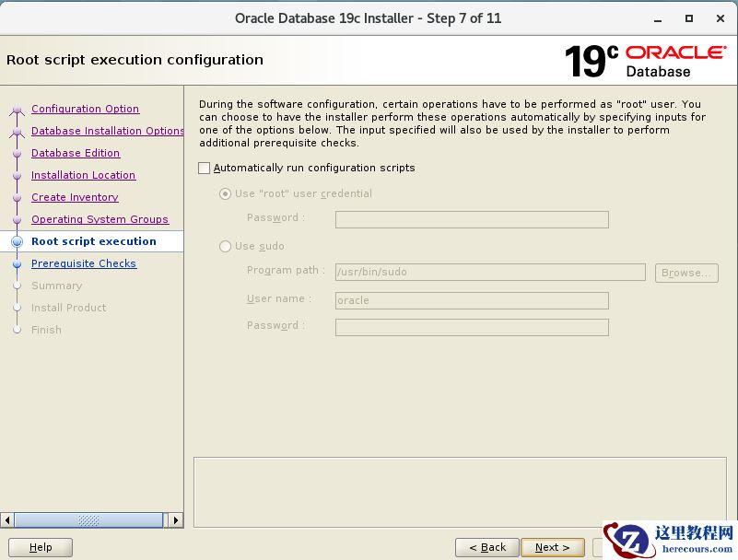Click the Help button
Viewport: 738px width, 560px height.
click(41, 547)
